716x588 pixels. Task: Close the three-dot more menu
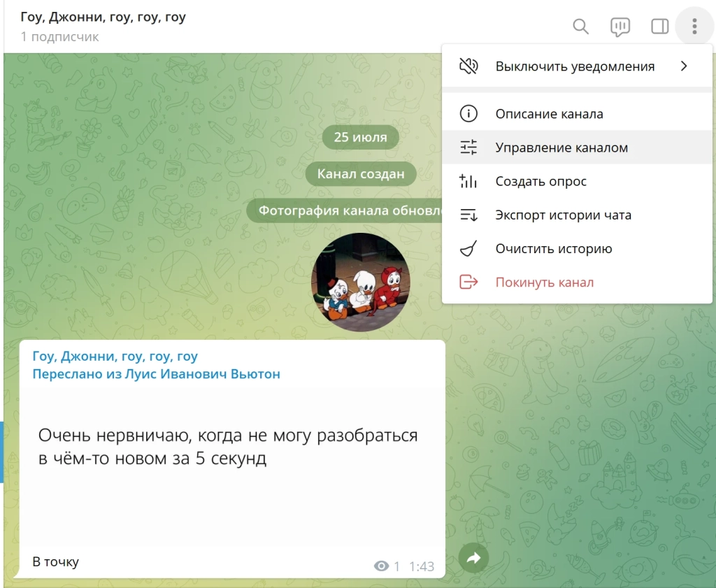coord(694,27)
